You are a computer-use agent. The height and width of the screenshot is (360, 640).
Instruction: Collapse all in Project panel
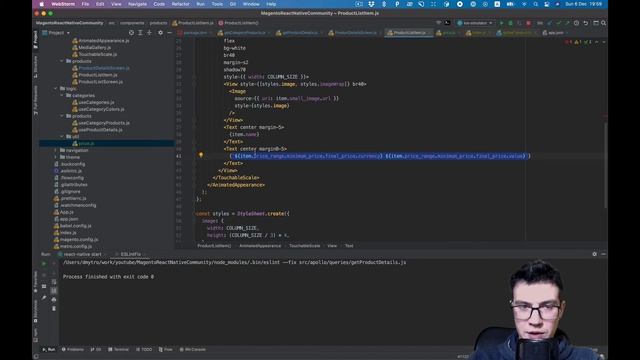(149, 33)
